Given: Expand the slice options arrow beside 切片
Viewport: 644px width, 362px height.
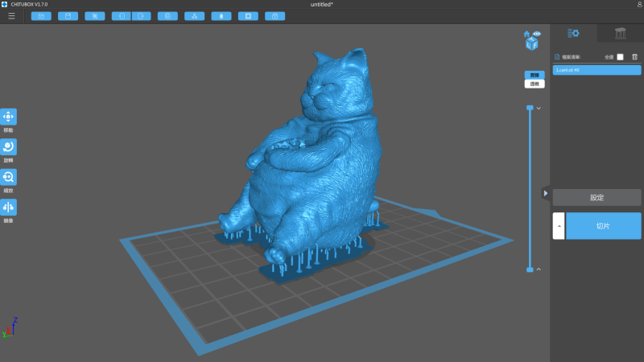Looking at the screenshot, I should (559, 226).
